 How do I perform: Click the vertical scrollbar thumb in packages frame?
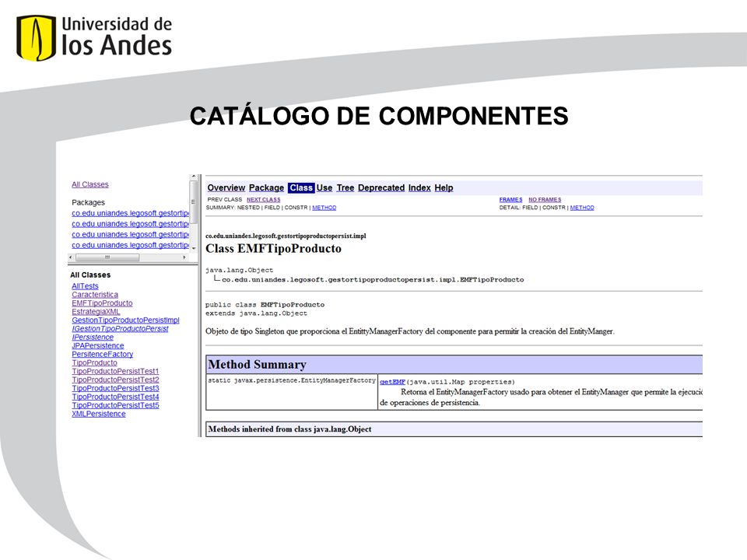194,201
